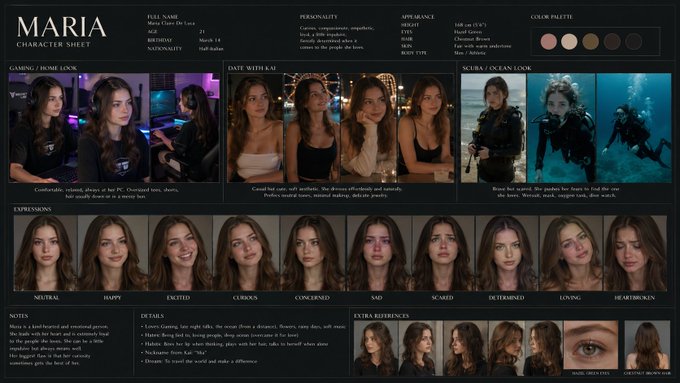Open the Neutral expression portrait
The height and width of the screenshot is (383, 680).
click(x=46, y=253)
